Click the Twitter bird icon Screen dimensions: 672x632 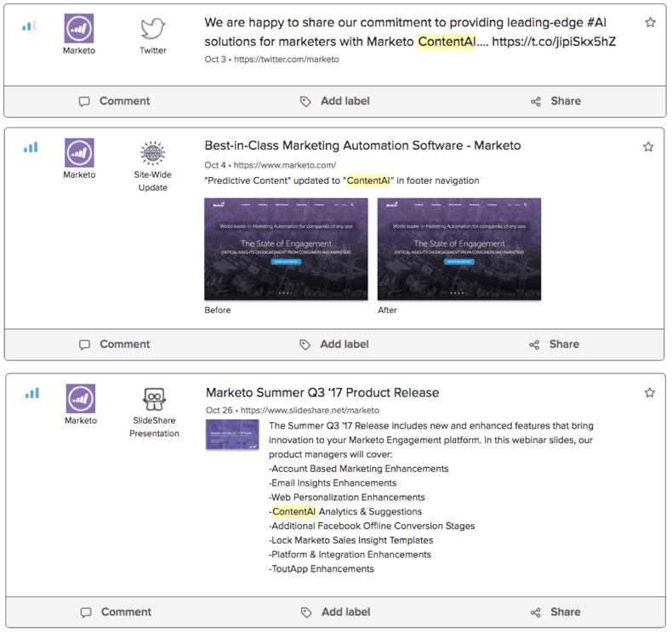click(x=153, y=29)
